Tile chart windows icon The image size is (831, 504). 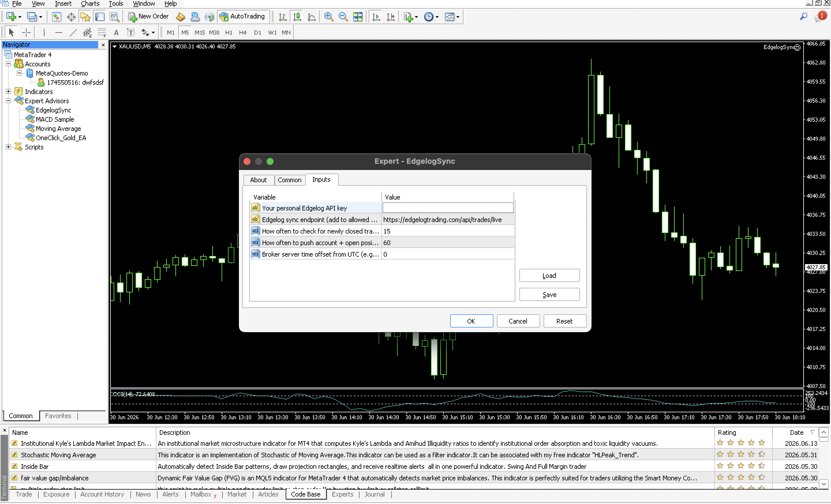click(x=358, y=16)
